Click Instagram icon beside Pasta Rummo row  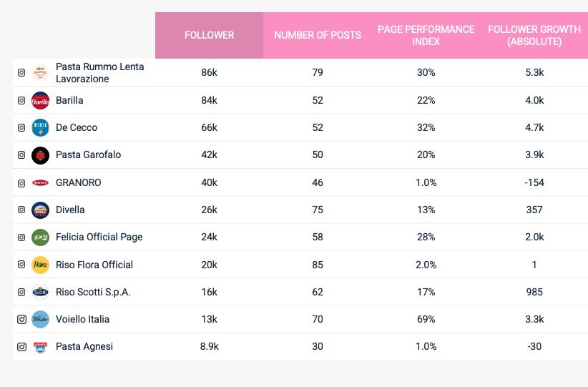[21, 73]
